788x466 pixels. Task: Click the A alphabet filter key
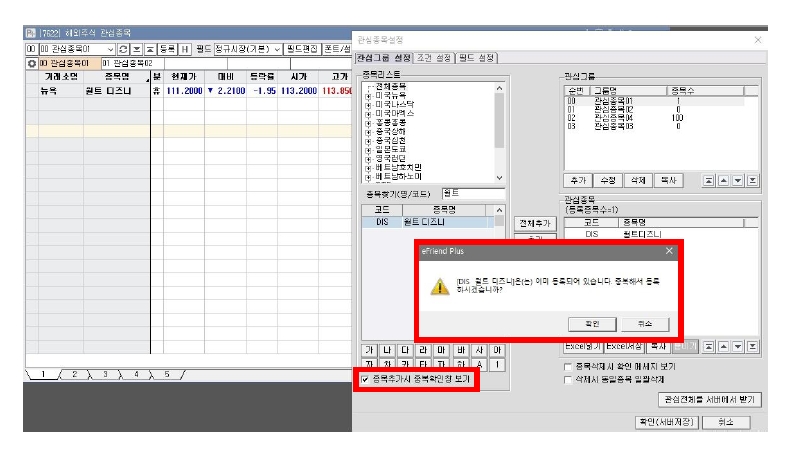(x=479, y=364)
